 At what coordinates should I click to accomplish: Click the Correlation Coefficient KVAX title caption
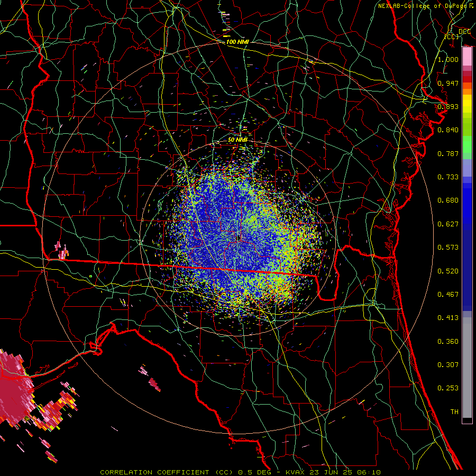point(240,472)
